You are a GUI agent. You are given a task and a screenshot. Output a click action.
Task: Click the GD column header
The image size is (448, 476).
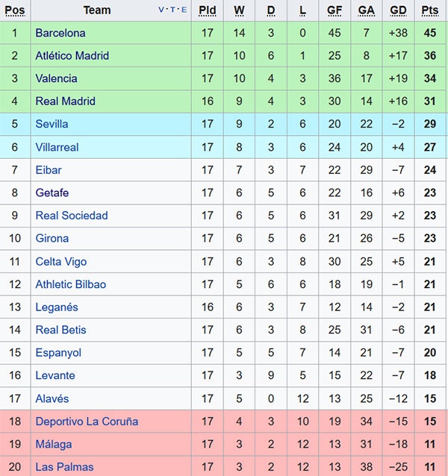[x=398, y=10]
